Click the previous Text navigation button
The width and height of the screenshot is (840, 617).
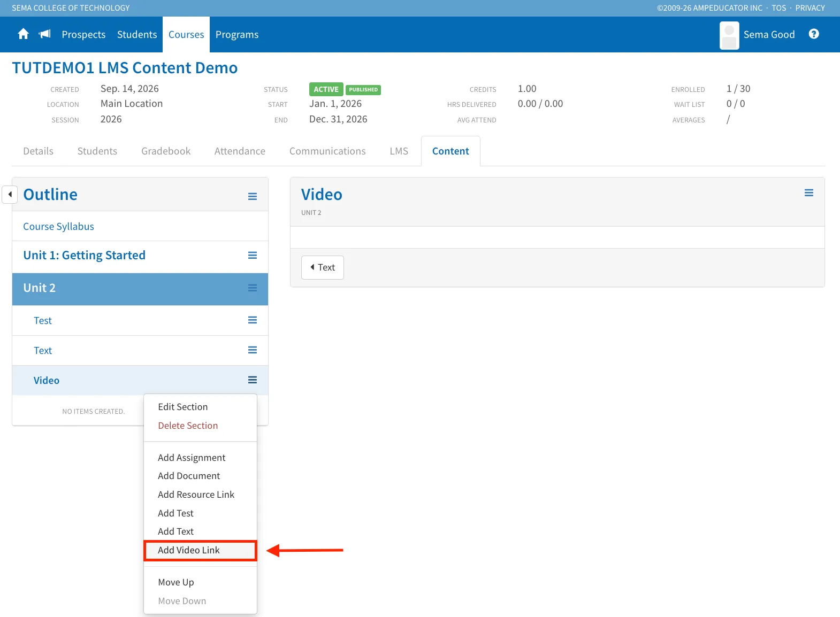323,267
